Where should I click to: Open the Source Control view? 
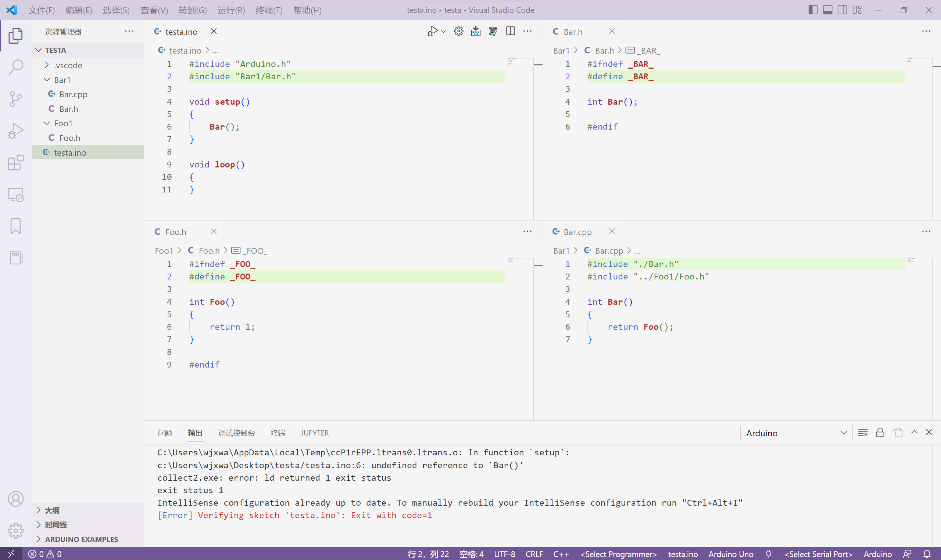click(x=15, y=99)
